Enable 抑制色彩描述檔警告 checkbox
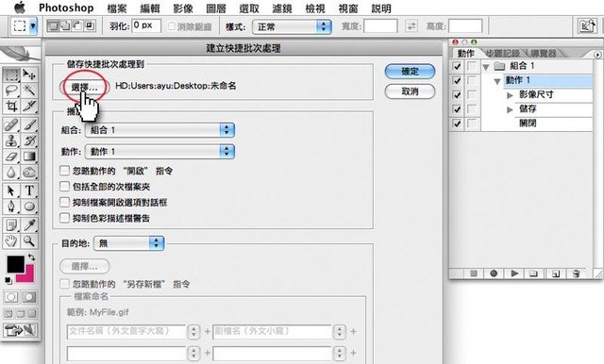Image resolution: width=604 pixels, height=364 pixels. coord(64,218)
